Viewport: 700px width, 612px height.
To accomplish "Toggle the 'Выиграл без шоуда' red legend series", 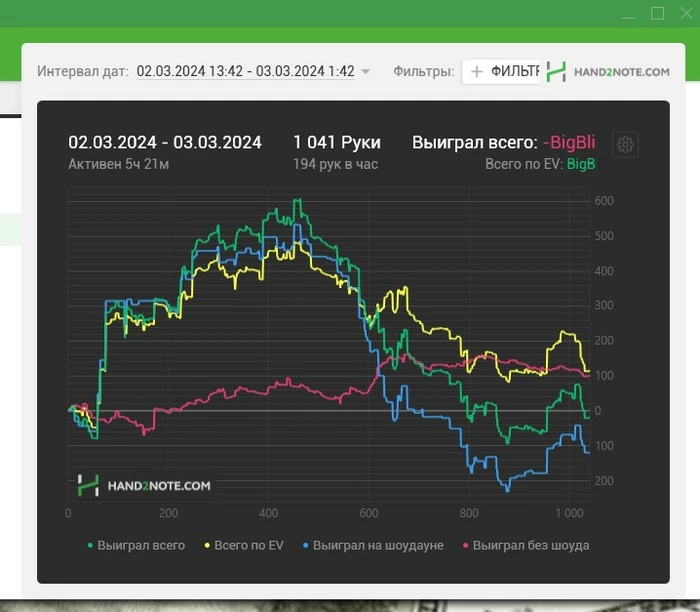I will [x=526, y=545].
